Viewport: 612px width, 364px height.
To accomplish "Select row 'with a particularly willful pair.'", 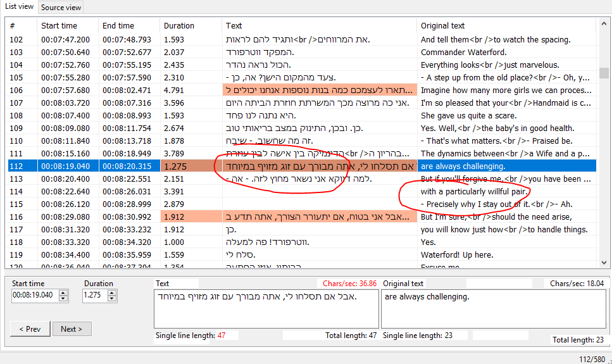I will tap(302, 191).
